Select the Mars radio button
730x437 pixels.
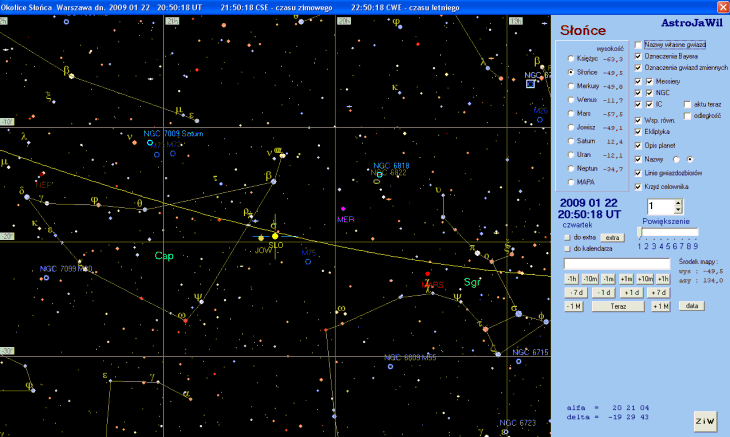[571, 114]
